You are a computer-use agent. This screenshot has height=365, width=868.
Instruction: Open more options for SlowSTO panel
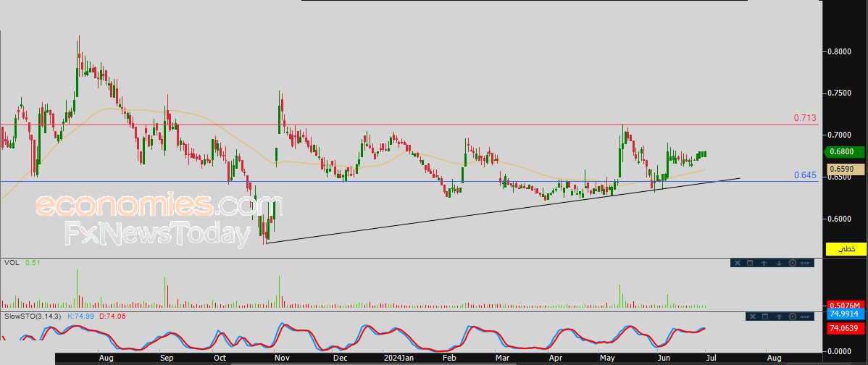click(805, 316)
